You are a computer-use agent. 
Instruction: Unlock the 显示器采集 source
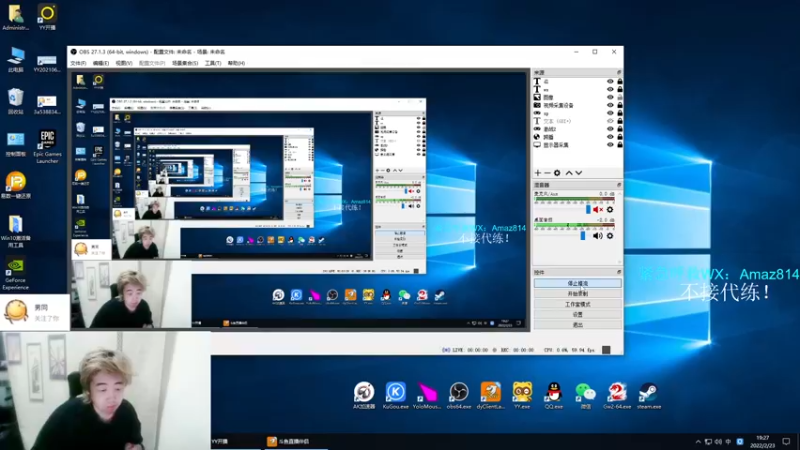click(620, 145)
